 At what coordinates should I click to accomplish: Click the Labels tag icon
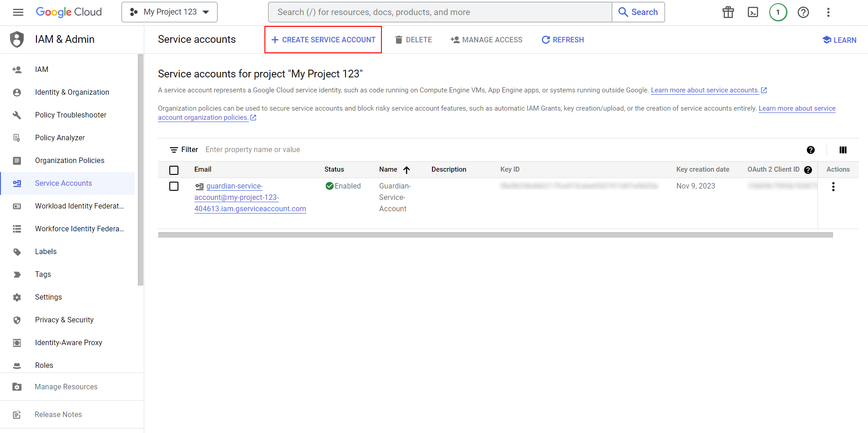click(x=17, y=252)
